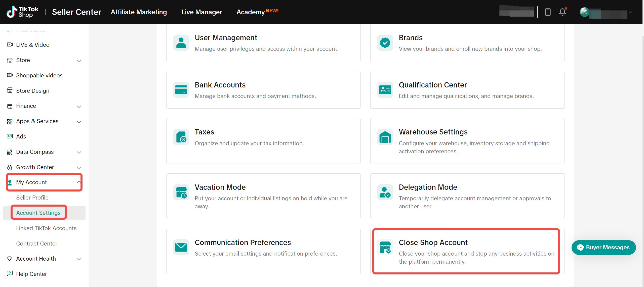The width and height of the screenshot is (644, 287).
Task: Open the Close Shop Account card
Action: tap(466, 251)
